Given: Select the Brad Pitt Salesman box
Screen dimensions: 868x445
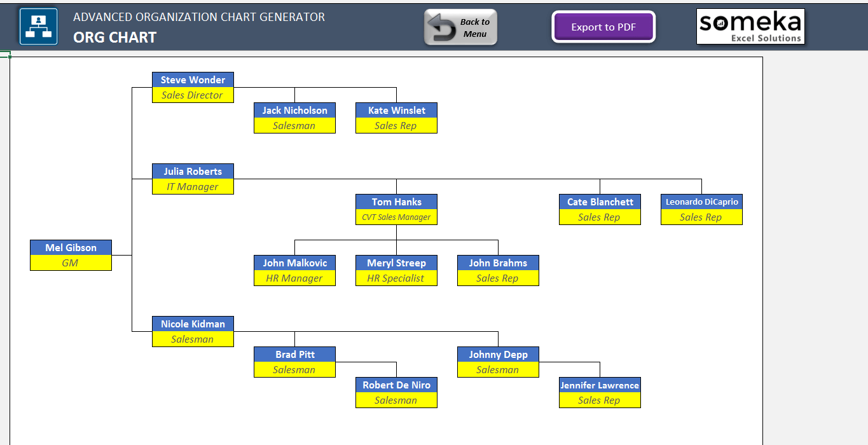Looking at the screenshot, I should [x=294, y=362].
